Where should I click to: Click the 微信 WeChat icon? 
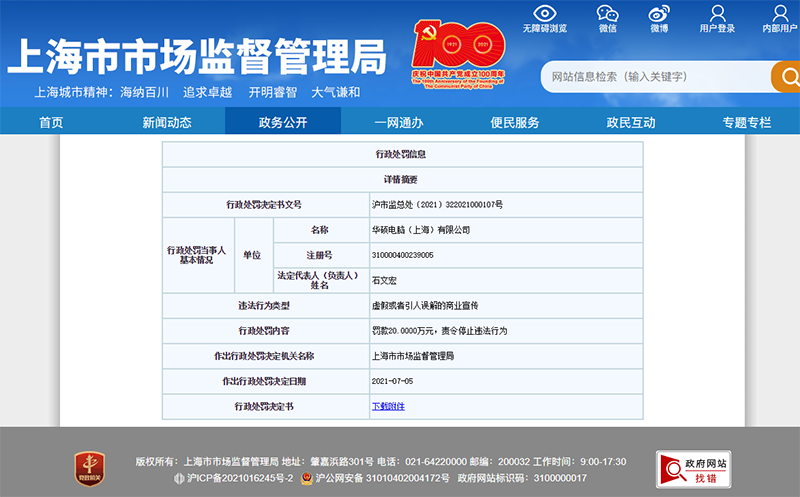coord(607,15)
